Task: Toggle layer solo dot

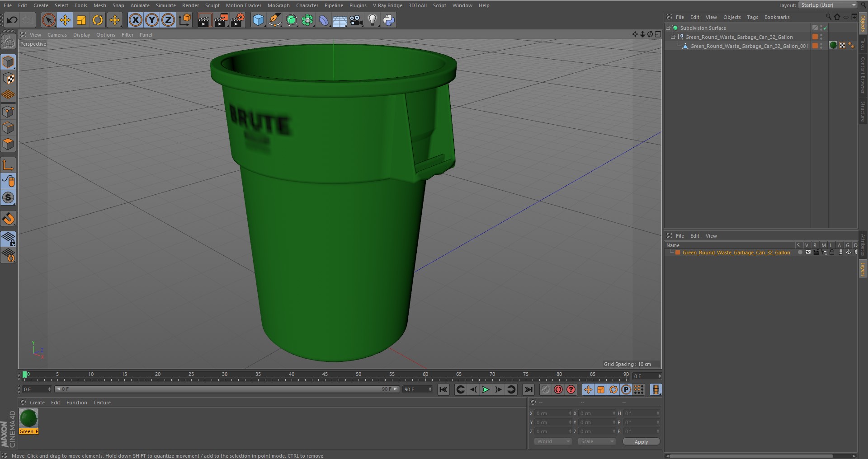Action: (x=800, y=253)
